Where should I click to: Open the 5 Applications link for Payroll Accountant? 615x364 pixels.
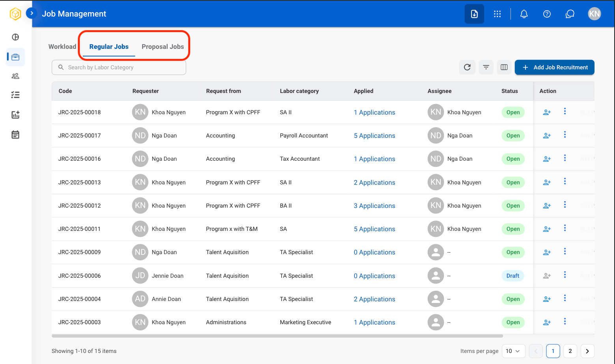click(x=374, y=136)
